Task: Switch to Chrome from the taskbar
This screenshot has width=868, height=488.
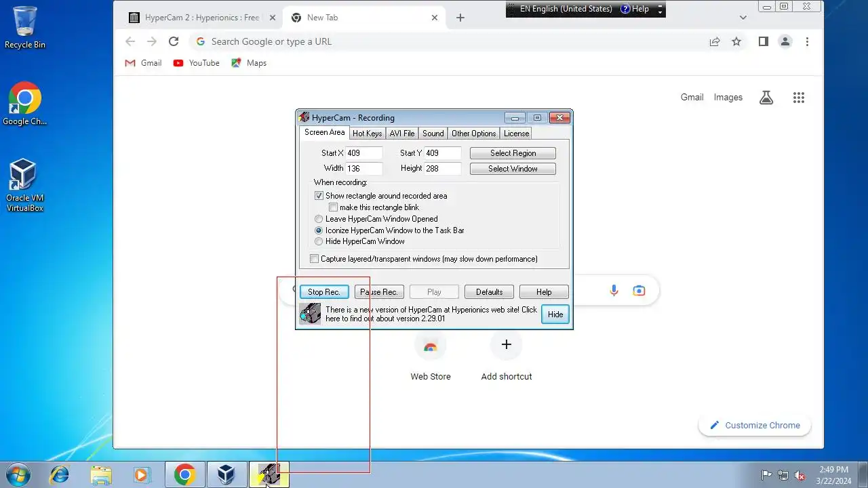Action: pyautogui.click(x=184, y=474)
